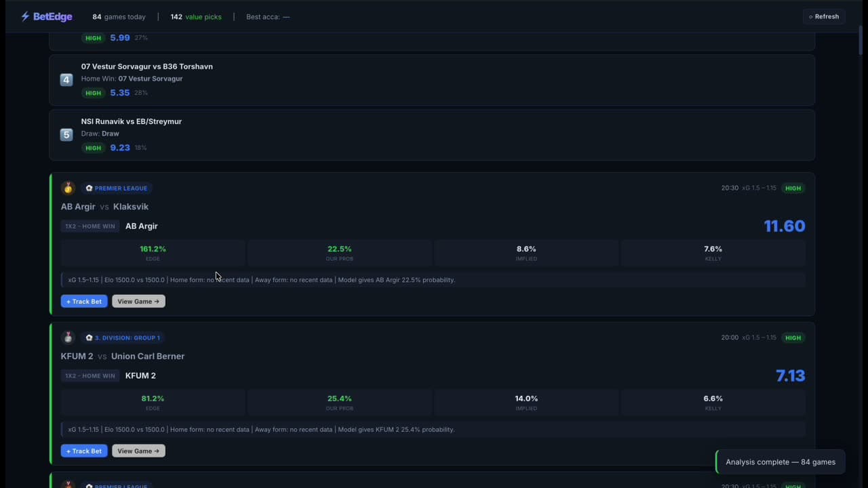This screenshot has height=488, width=868.
Task: Click the soccer ball icon beside 3. Division: Group 1
Action: tap(89, 338)
